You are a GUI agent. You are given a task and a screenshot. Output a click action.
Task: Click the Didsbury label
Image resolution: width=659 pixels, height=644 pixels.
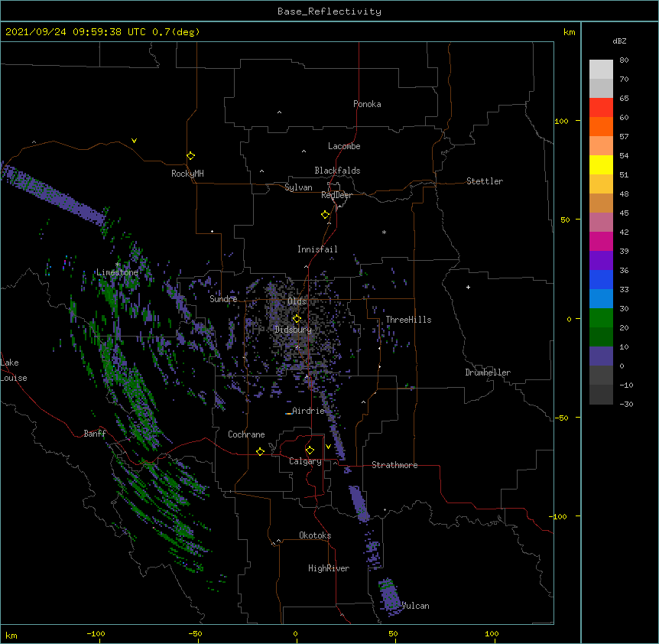tap(293, 330)
